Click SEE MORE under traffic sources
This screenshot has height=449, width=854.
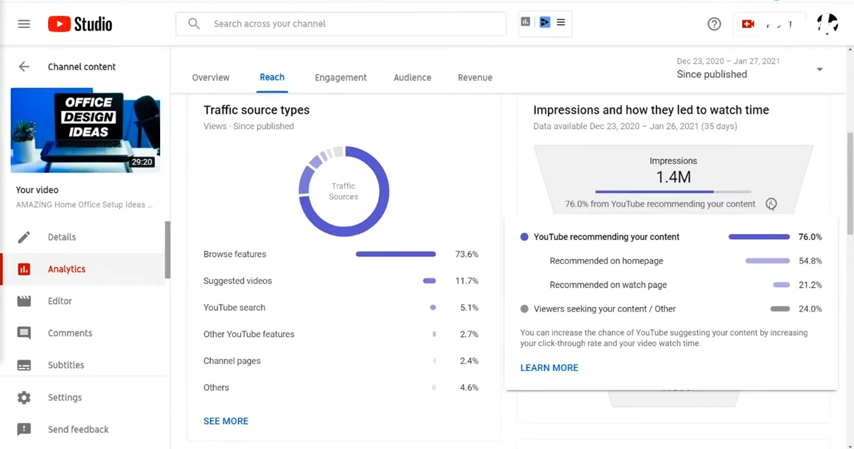(x=225, y=421)
